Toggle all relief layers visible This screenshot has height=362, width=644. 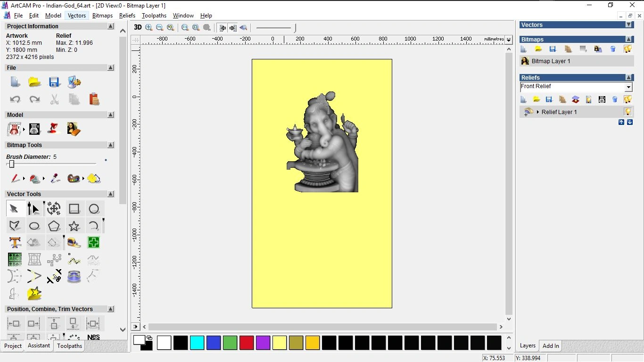pyautogui.click(x=628, y=99)
